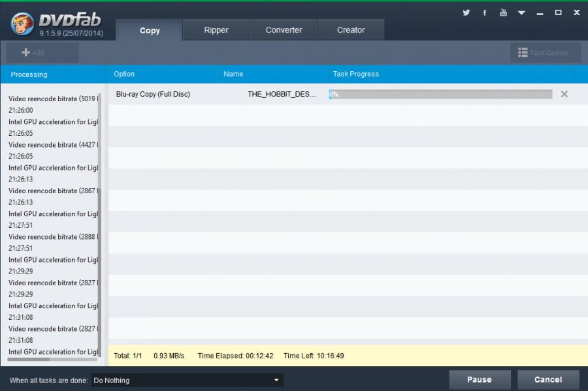The width and height of the screenshot is (588, 391).
Task: Switch to the Creator tab
Action: click(x=351, y=29)
